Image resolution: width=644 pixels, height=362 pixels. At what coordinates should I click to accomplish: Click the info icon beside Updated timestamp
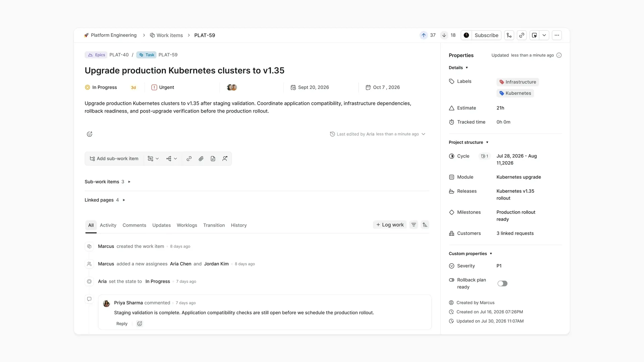pyautogui.click(x=559, y=55)
